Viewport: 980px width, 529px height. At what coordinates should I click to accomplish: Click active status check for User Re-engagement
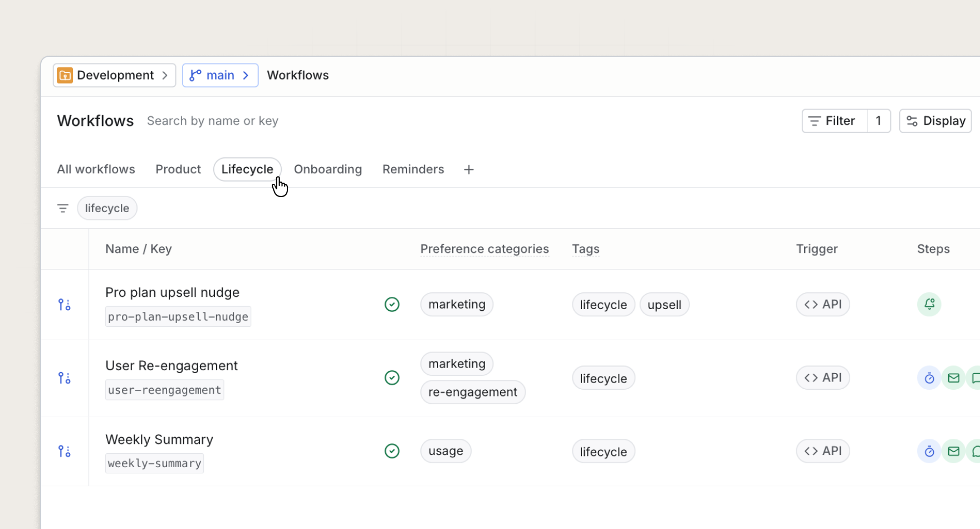point(392,378)
